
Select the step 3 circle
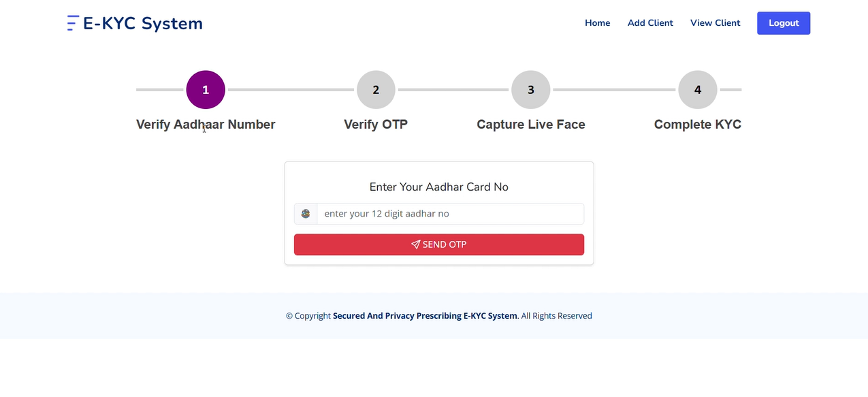(x=531, y=90)
